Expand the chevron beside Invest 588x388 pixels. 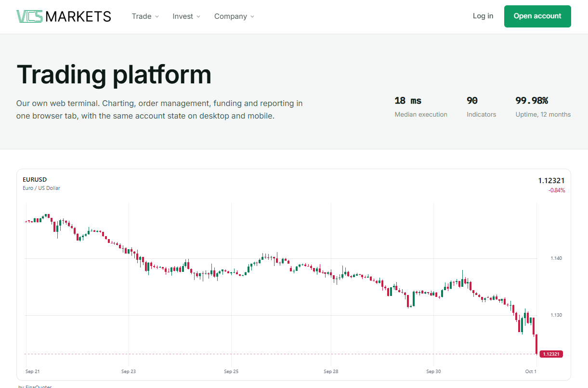(x=198, y=16)
